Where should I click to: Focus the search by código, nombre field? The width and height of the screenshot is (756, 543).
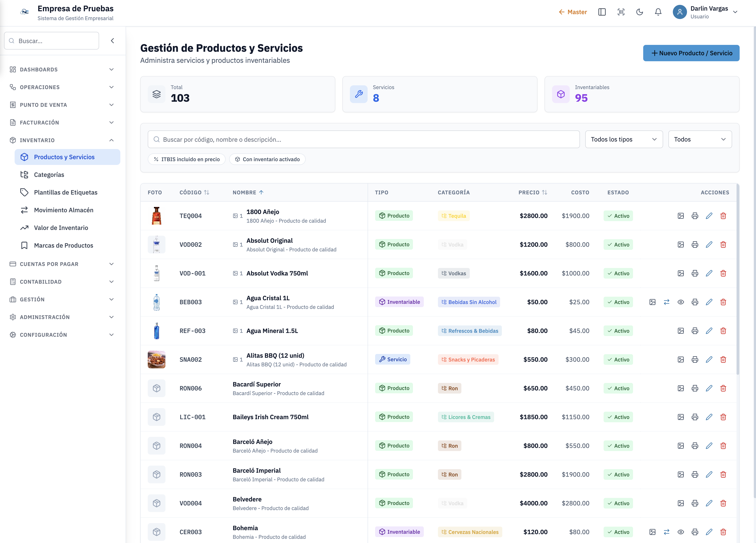[x=363, y=139]
